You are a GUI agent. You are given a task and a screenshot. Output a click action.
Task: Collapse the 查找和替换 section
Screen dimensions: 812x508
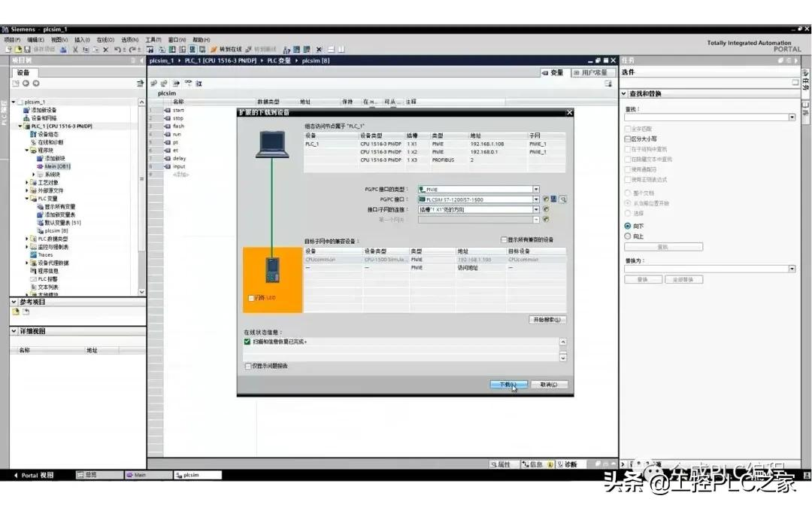pyautogui.click(x=624, y=94)
